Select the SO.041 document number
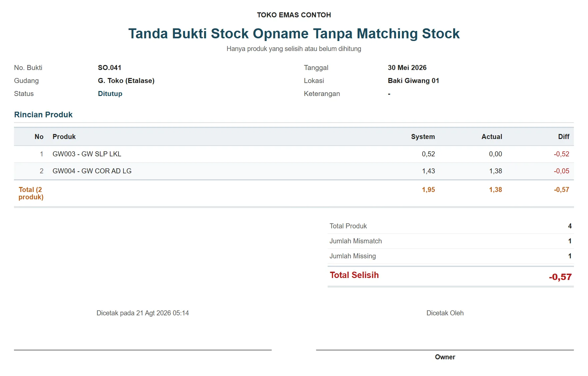Image resolution: width=588 pixels, height=376 pixels. 110,68
